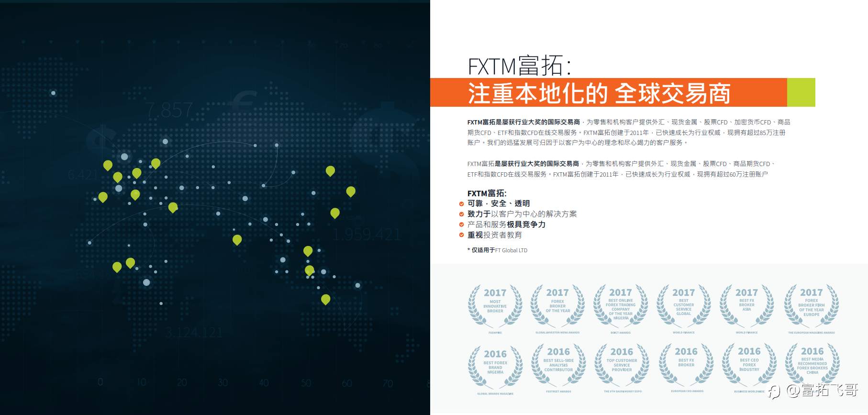This screenshot has width=868, height=415.
Task: Click the checkmark beside 可靠·安全、透明
Action: tap(461, 203)
